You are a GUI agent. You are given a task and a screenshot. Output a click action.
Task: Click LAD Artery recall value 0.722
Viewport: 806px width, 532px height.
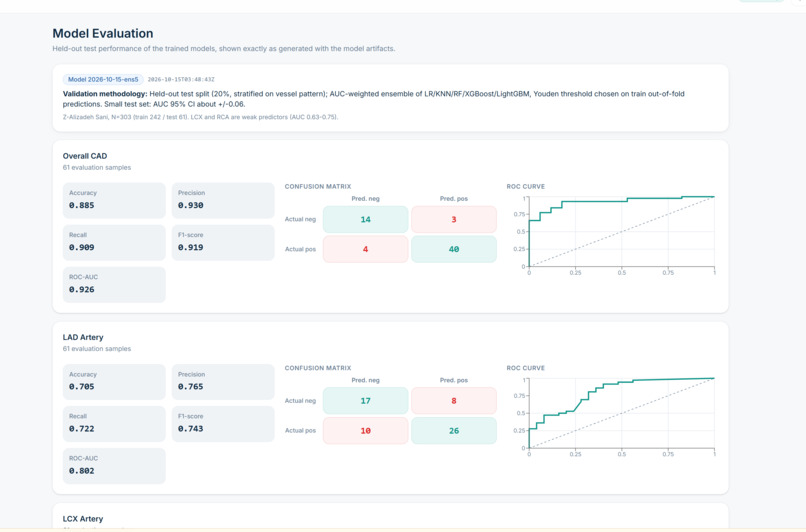point(82,429)
